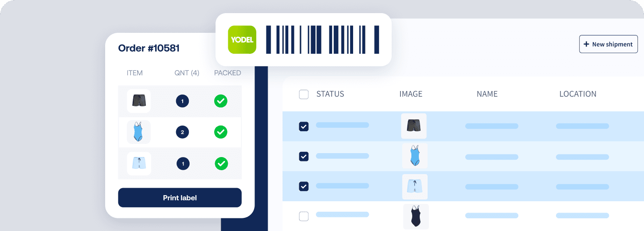This screenshot has height=231, width=644.
Task: Click plus icon in New shipment button
Action: click(586, 44)
